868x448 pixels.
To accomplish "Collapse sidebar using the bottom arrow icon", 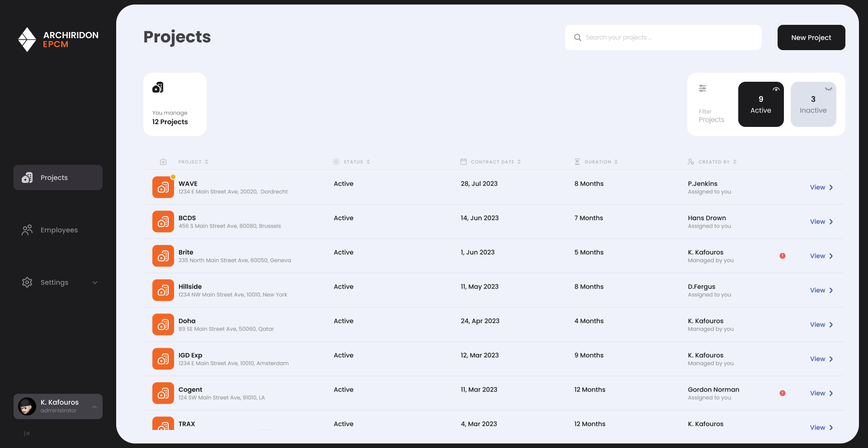I will (27, 434).
